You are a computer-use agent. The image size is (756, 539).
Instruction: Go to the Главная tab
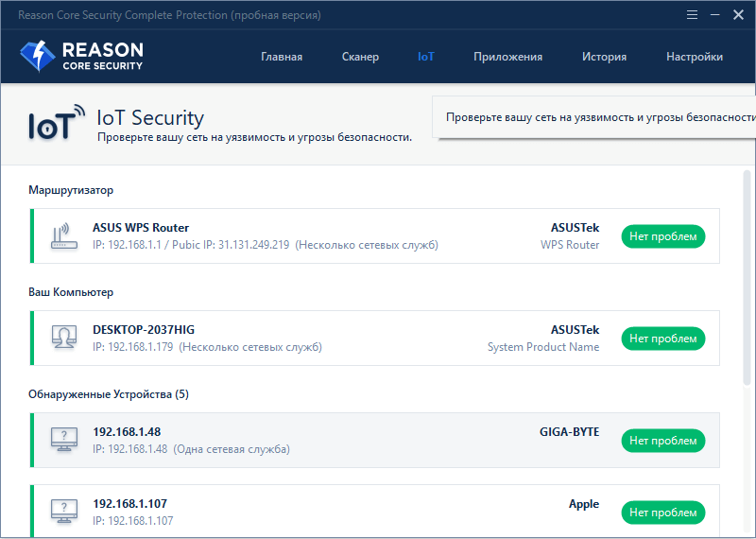282,57
